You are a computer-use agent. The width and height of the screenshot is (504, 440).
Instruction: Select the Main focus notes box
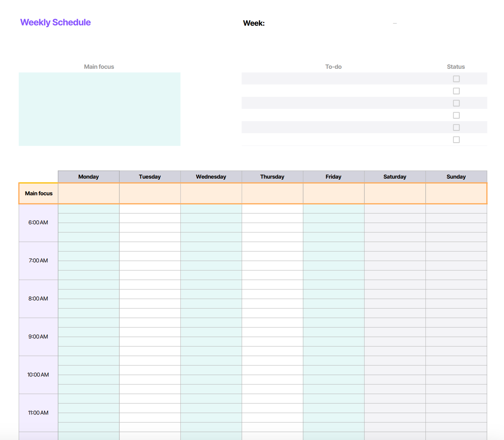[99, 109]
